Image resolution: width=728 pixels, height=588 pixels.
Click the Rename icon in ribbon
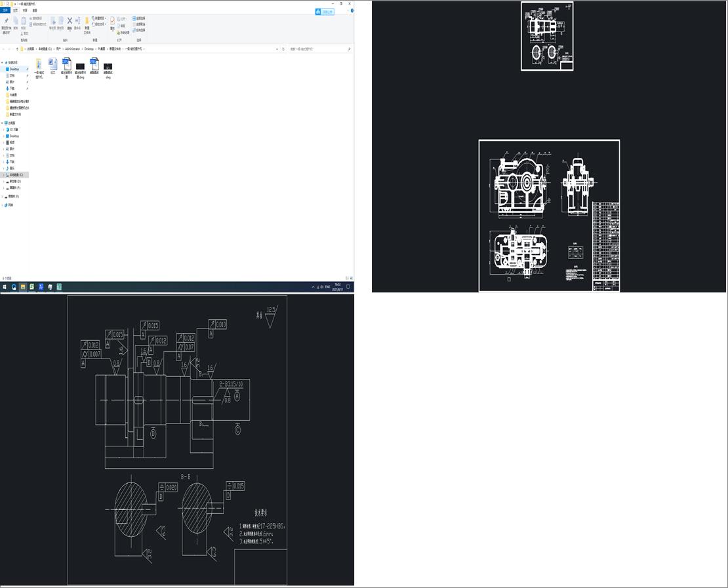click(x=77, y=22)
